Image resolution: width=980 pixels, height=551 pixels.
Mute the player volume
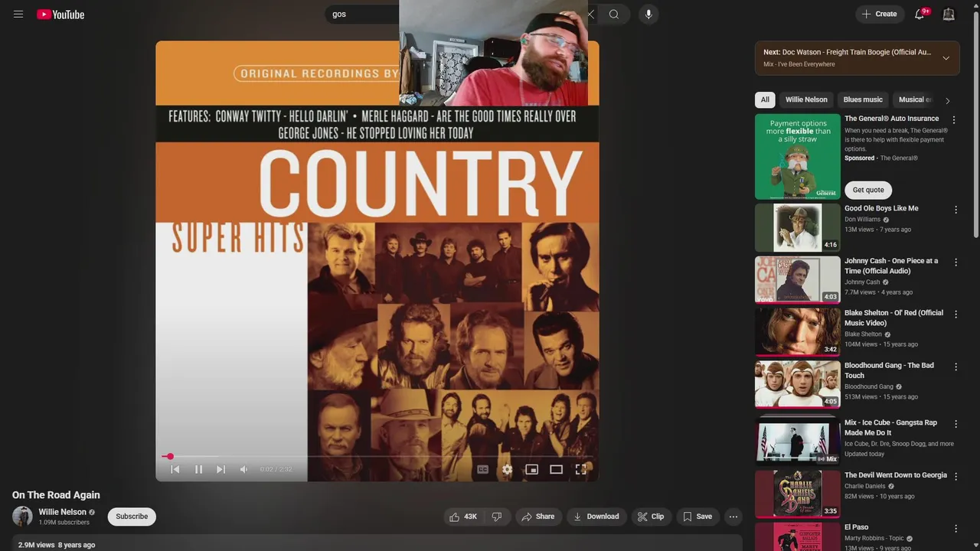(x=243, y=469)
